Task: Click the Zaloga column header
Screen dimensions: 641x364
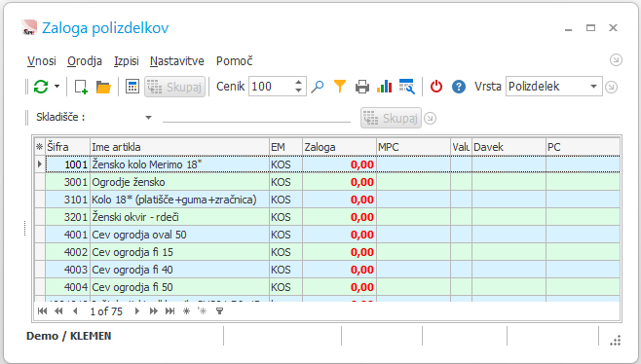Action: (x=339, y=147)
